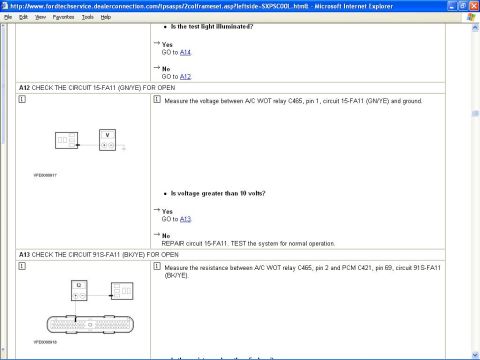Open the File menu
Image resolution: width=480 pixels, height=360 pixels.
click(x=8, y=17)
